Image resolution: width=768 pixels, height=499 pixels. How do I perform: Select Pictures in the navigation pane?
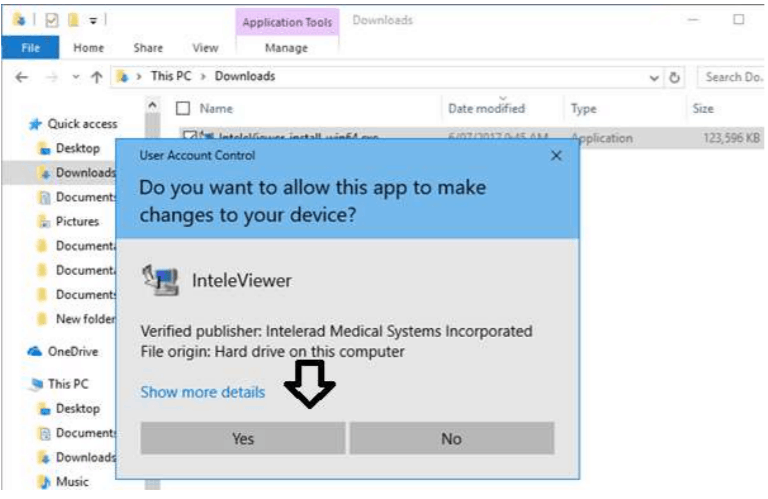pyautogui.click(x=77, y=221)
